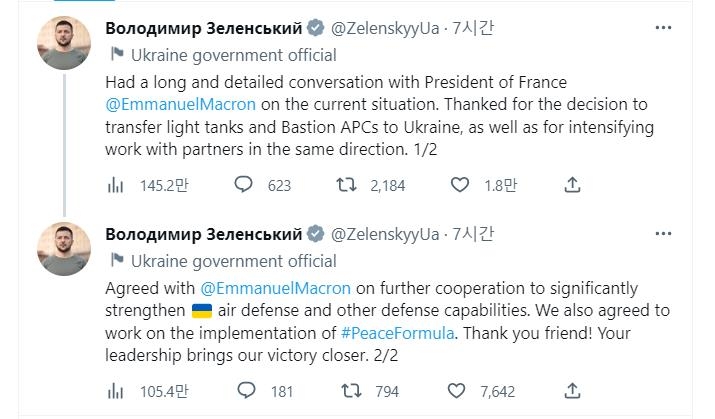The height and width of the screenshot is (419, 715).
Task: Open the second tweet's timestamp link
Action: point(473,234)
